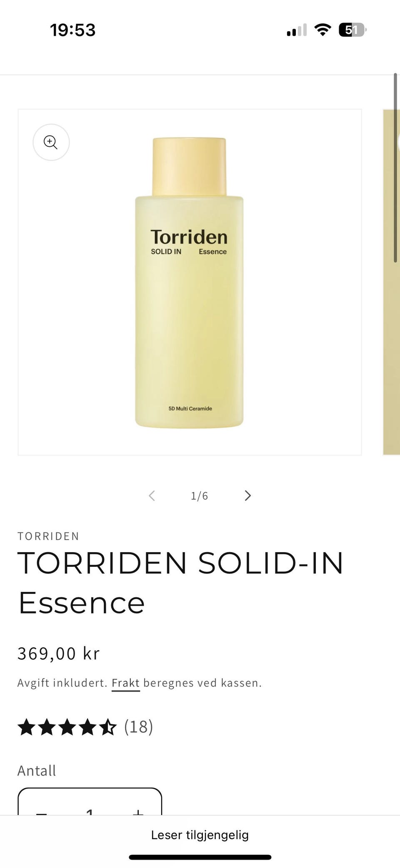Tap the zoom magnifier icon on product image
The image size is (400, 868).
[x=51, y=142]
